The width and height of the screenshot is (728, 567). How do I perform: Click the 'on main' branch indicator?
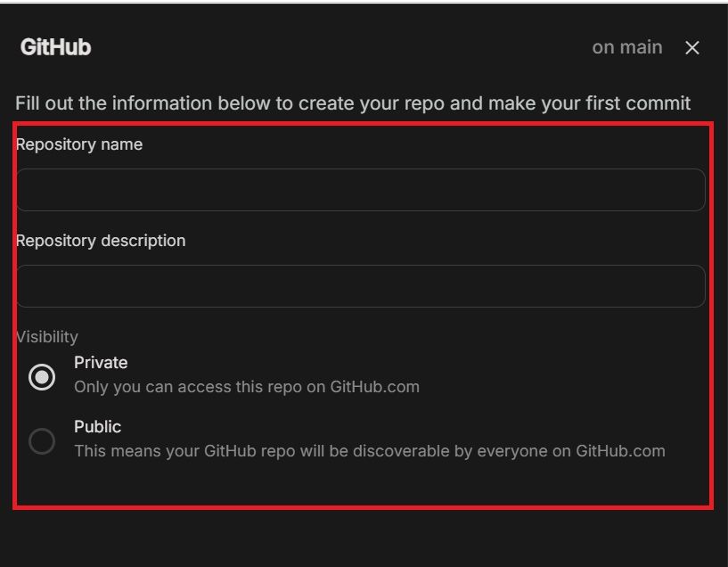pyautogui.click(x=626, y=47)
